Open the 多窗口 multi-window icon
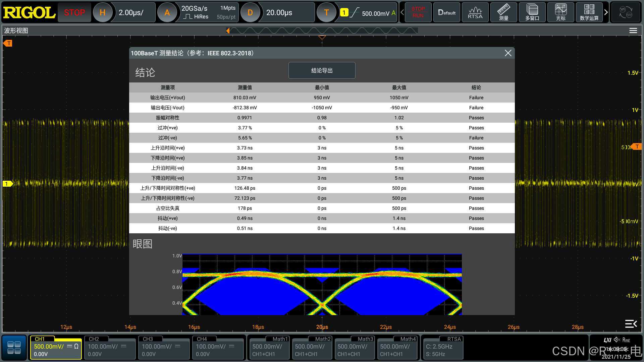Screen dimensions: 644x362 532,12
